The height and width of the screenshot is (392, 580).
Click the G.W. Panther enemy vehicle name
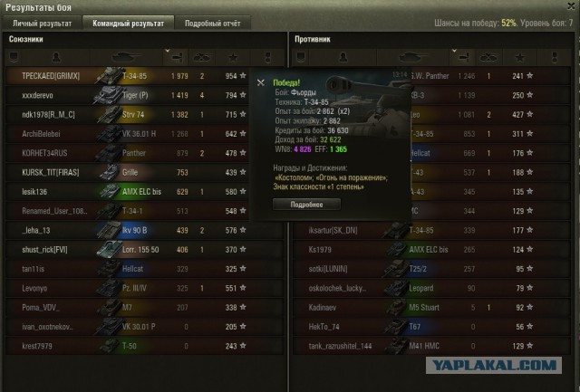[x=430, y=76]
